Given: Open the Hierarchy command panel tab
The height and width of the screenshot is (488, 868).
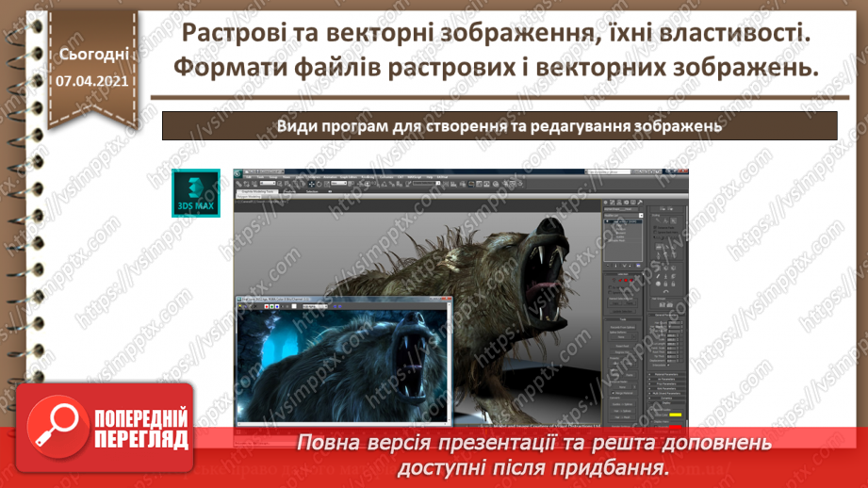Looking at the screenshot, I should click(x=619, y=202).
